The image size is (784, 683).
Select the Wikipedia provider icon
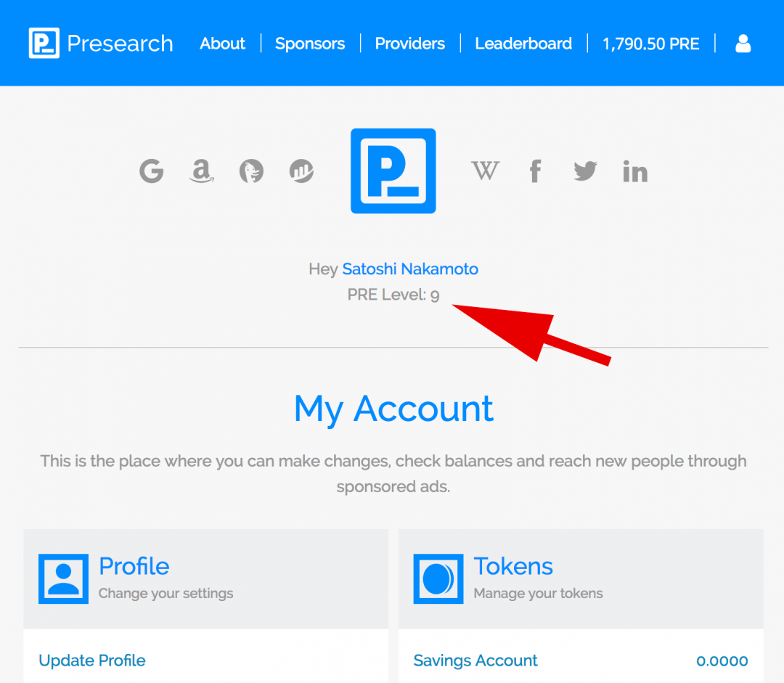click(x=485, y=171)
